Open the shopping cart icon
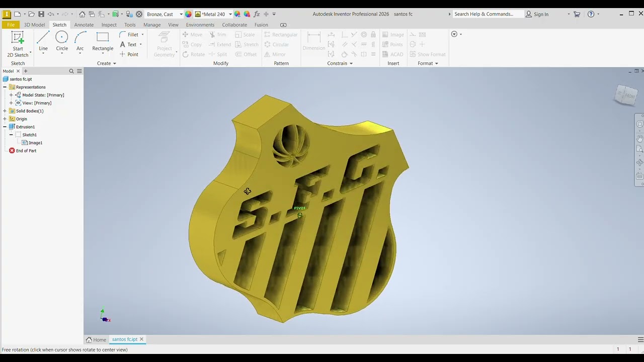644x362 pixels. tap(577, 14)
